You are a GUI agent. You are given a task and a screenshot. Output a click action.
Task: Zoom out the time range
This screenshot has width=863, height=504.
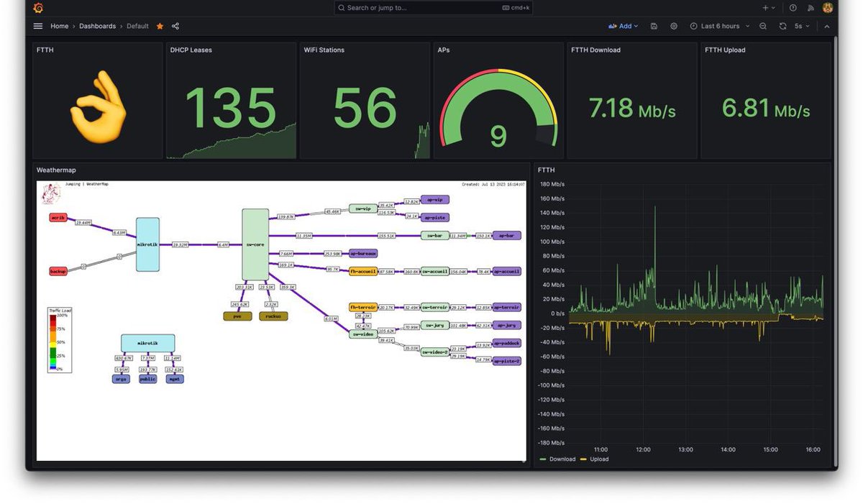coord(763,26)
